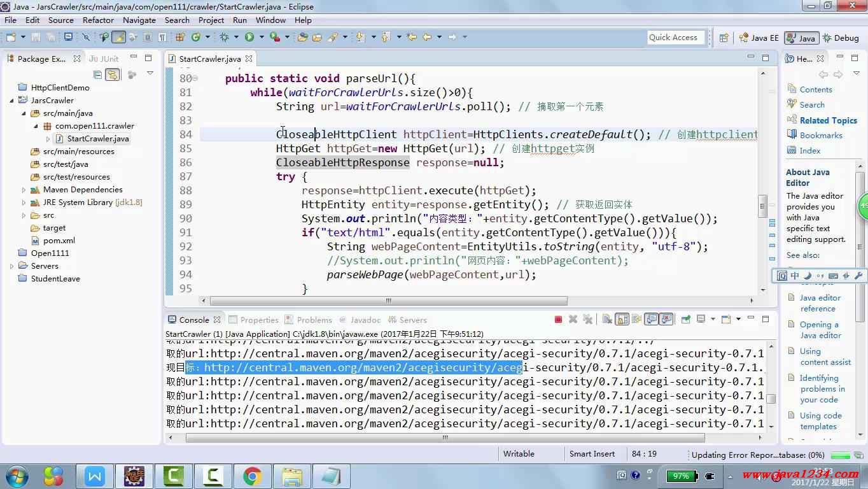Toggle Word Wrap in Console toolbar
The height and width of the screenshot is (489, 868).
tap(636, 319)
